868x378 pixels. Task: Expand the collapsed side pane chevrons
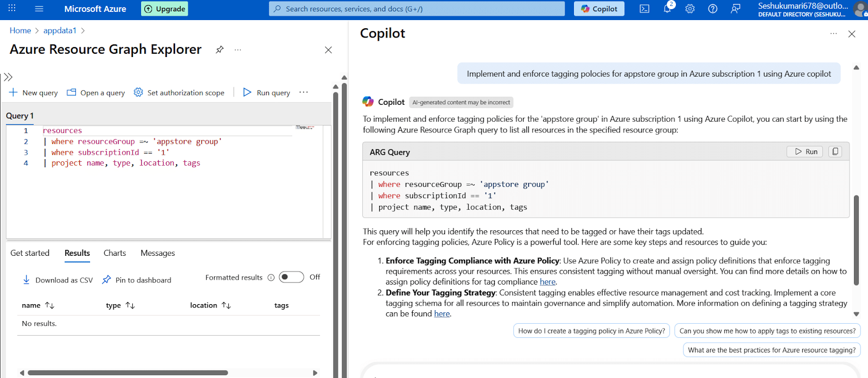tap(8, 77)
